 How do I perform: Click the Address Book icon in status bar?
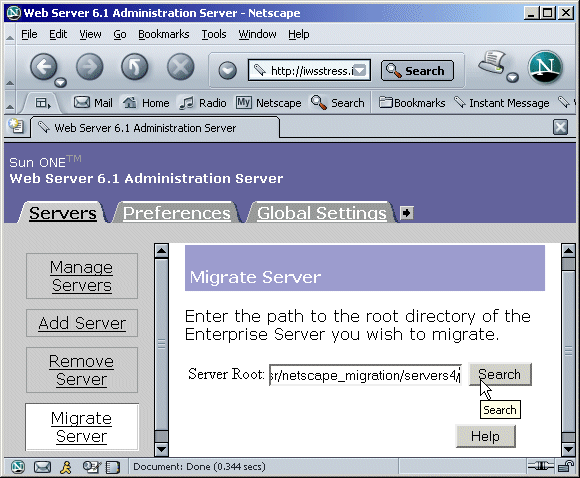pyautogui.click(x=113, y=467)
